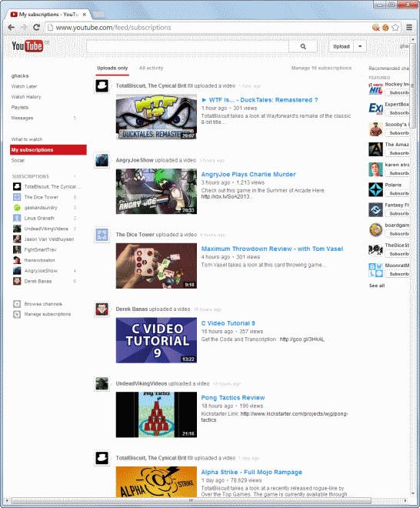This screenshot has height=508, width=420.
Task: Click TheDiceSt channel icon in recommendations
Action: click(x=375, y=250)
